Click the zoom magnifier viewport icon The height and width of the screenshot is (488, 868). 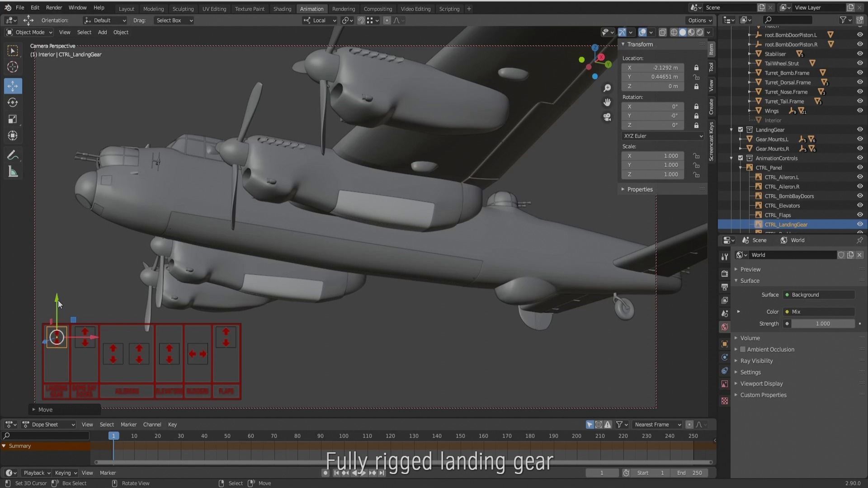(x=607, y=88)
